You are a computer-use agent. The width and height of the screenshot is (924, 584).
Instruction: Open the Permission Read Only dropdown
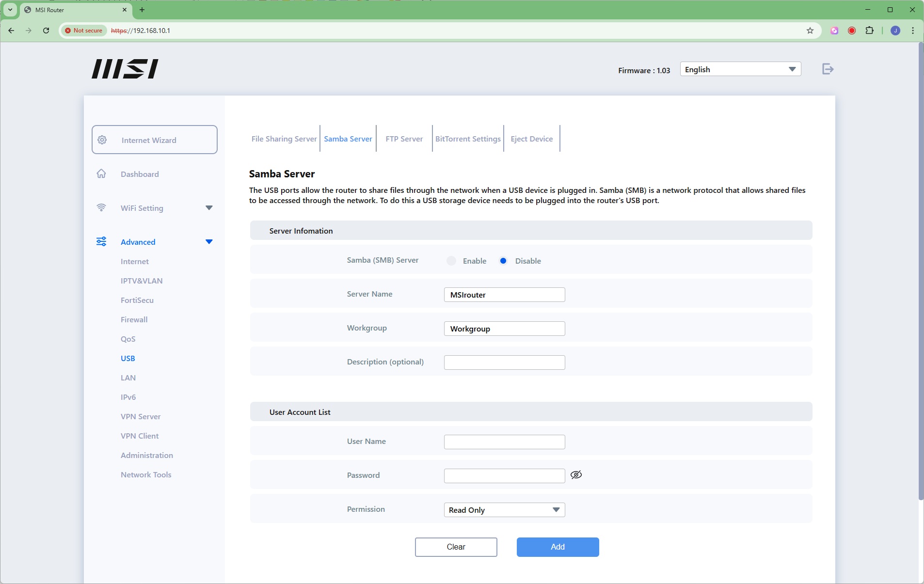coord(504,510)
